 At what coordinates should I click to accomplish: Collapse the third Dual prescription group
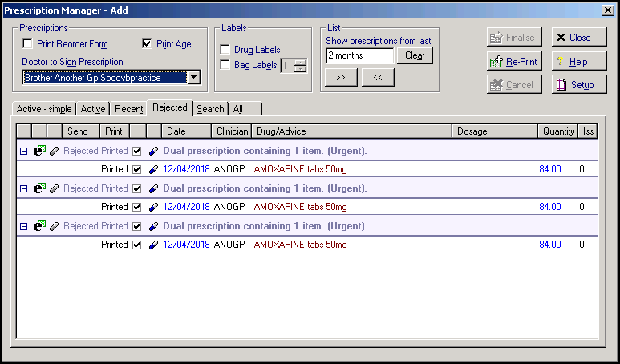[x=23, y=226]
